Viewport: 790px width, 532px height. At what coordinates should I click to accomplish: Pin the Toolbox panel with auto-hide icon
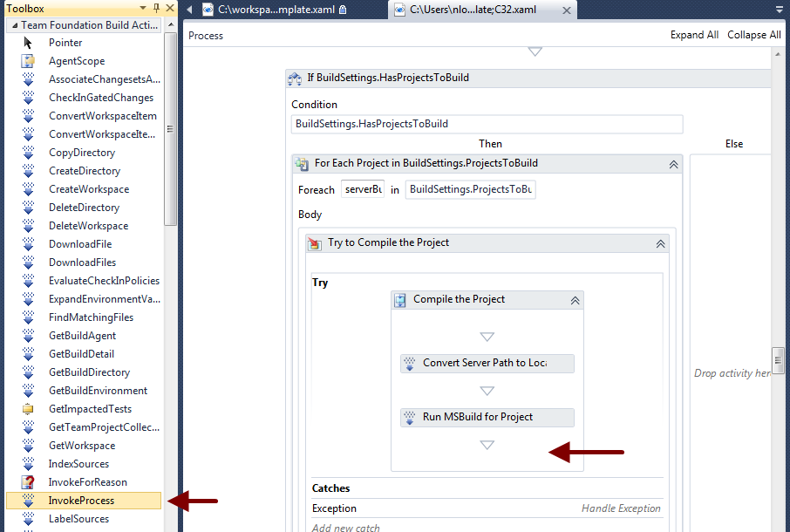[x=156, y=8]
